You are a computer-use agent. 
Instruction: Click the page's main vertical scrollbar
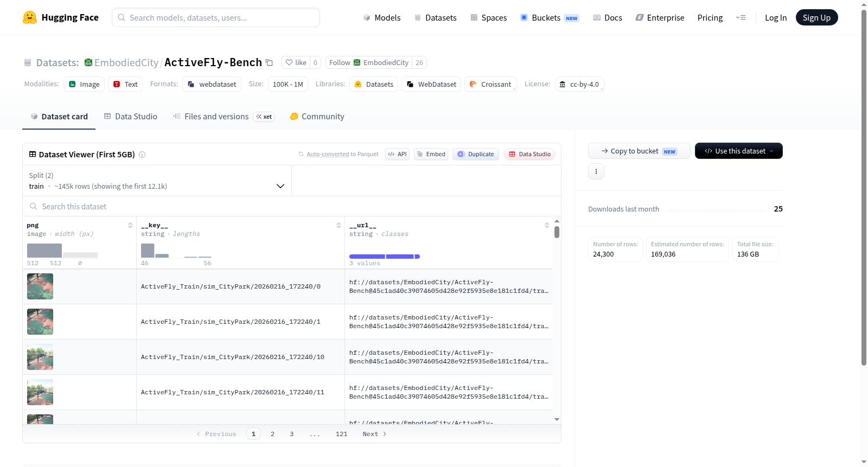click(x=864, y=187)
